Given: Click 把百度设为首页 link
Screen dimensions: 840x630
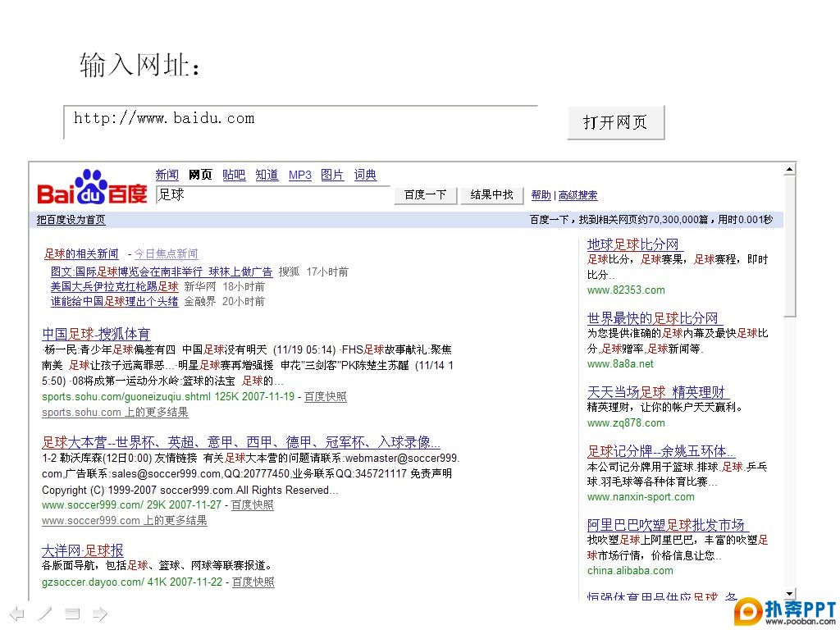Looking at the screenshot, I should point(71,220).
